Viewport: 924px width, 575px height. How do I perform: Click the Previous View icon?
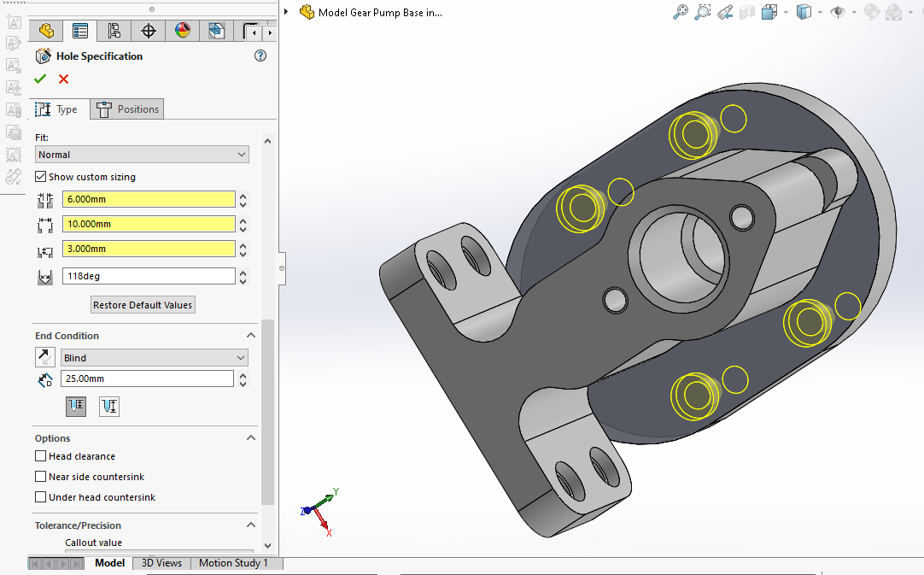pyautogui.click(x=725, y=12)
